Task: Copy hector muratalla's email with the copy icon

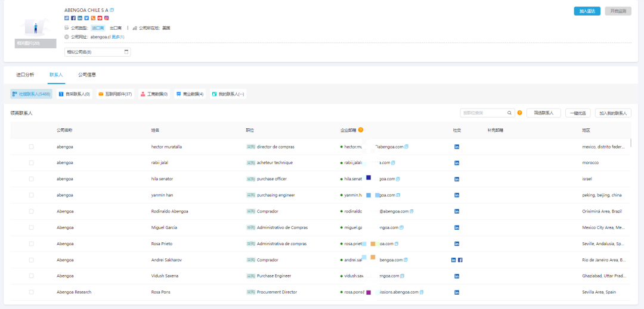Action: point(407,147)
